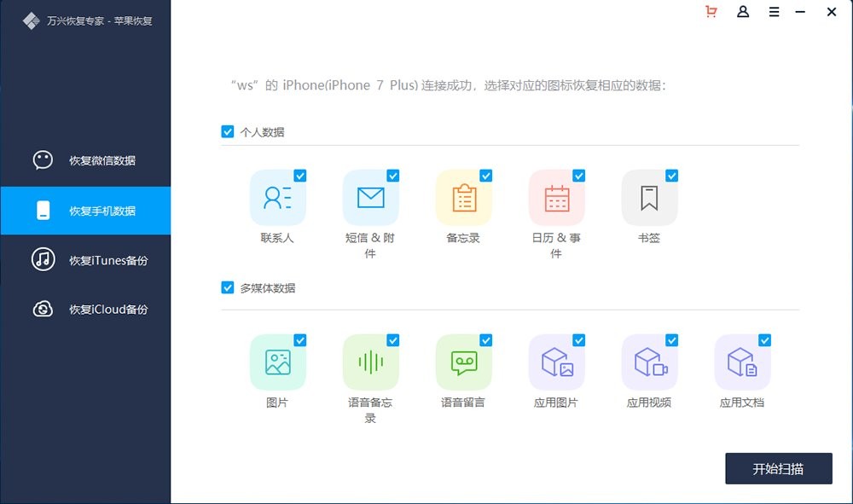Image resolution: width=853 pixels, height=504 pixels.
Task: Click the Voice Memos (语音备忘录) waveform icon
Action: [370, 362]
